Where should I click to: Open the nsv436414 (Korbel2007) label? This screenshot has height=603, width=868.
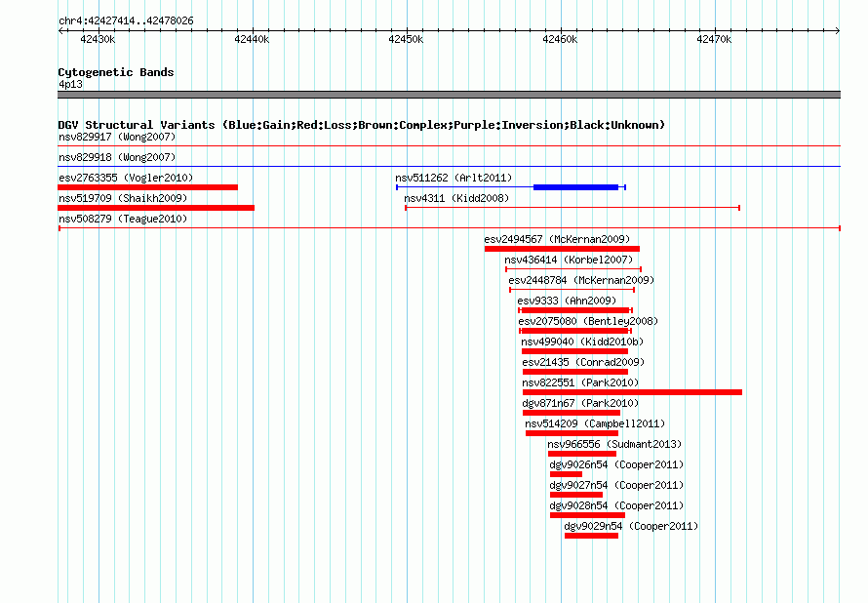coord(569,260)
